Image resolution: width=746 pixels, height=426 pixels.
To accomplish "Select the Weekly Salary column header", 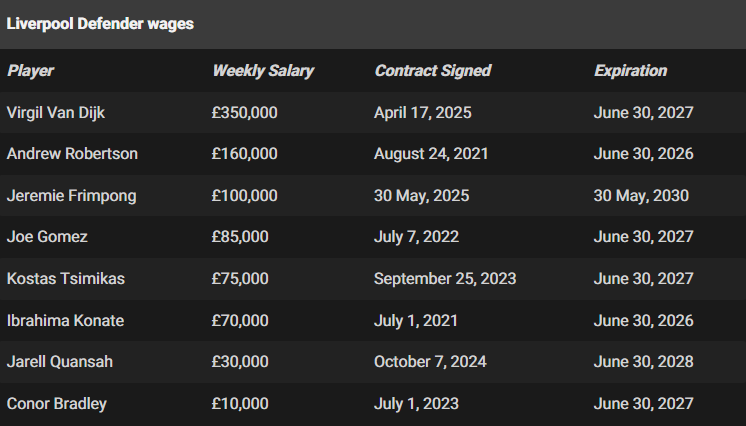I will point(263,71).
